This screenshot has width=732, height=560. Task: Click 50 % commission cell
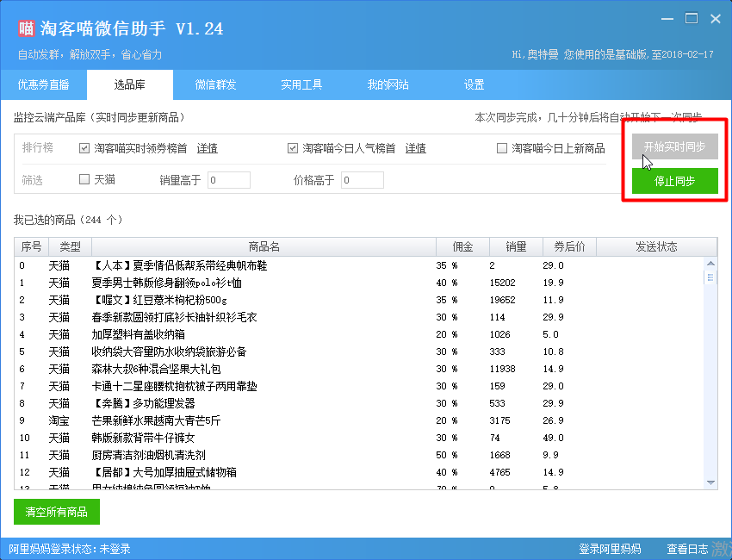[x=447, y=455]
